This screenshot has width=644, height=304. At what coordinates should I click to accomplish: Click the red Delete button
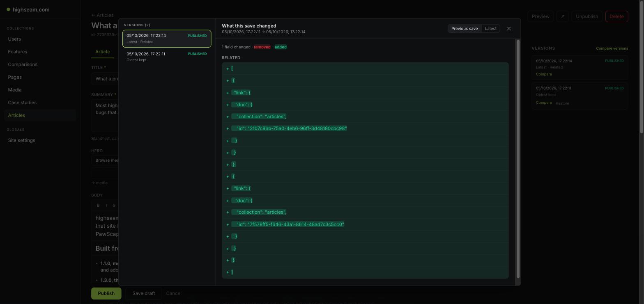616,16
